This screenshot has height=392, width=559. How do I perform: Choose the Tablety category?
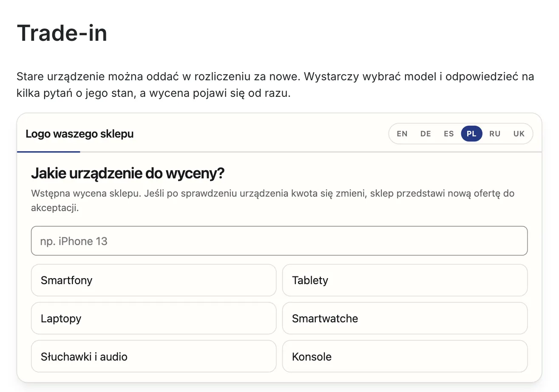[405, 280]
